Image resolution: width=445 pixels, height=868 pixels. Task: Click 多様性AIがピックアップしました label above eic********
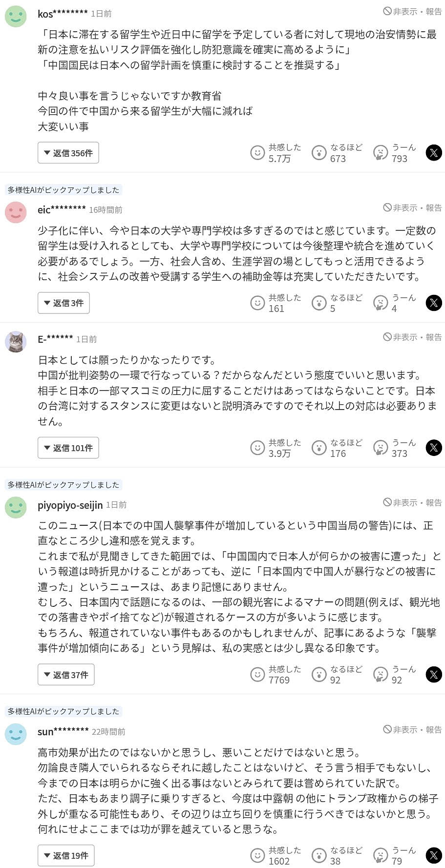[x=64, y=190]
